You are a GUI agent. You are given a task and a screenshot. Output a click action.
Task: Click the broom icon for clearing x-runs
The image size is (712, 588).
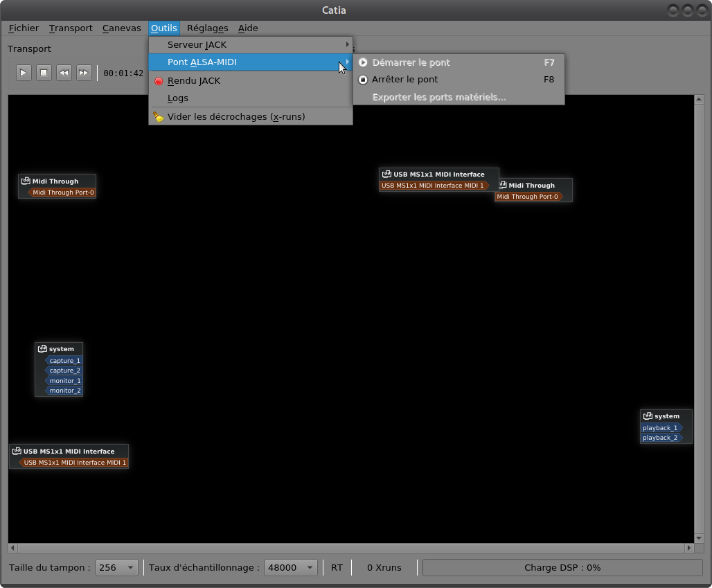coord(158,117)
